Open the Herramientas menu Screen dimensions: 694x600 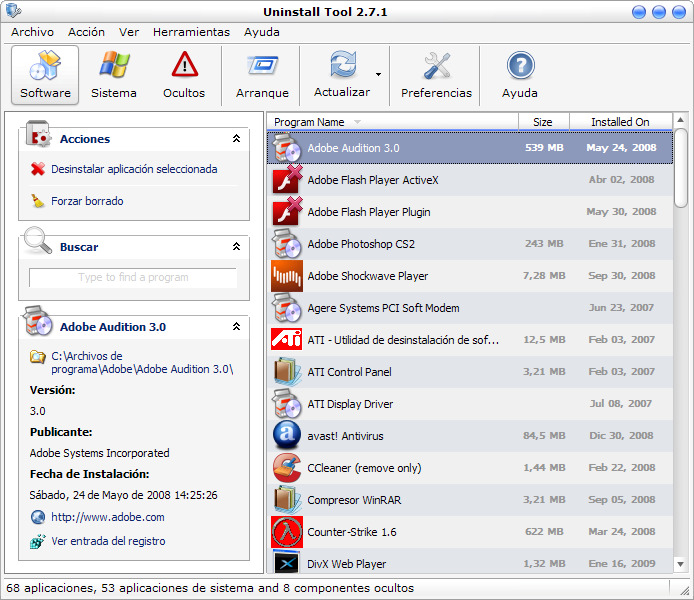click(191, 32)
